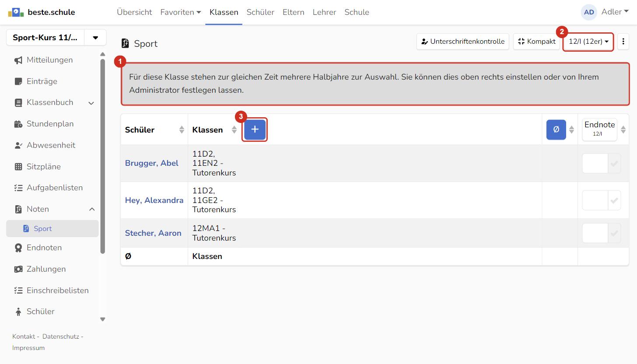Open the Lehrer navigation tab
This screenshot has width=637, height=364.
[x=324, y=12]
